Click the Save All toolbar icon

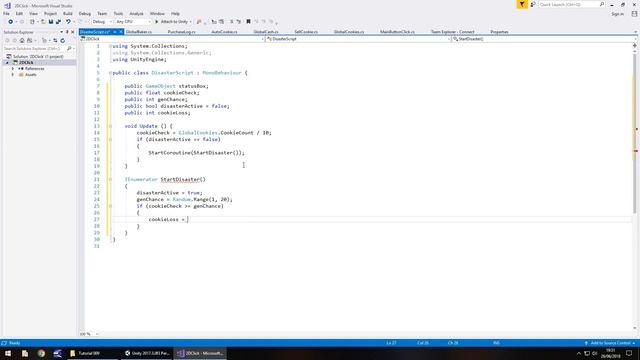(x=58, y=22)
